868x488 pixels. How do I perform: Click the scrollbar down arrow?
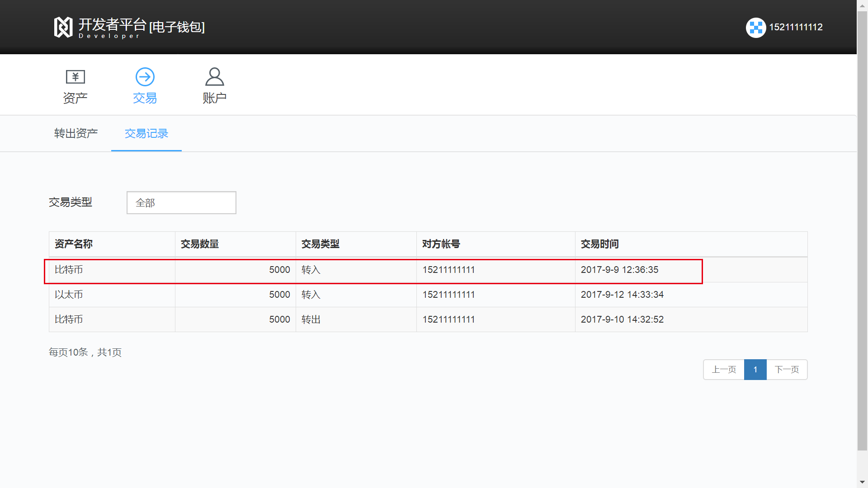[x=862, y=482]
